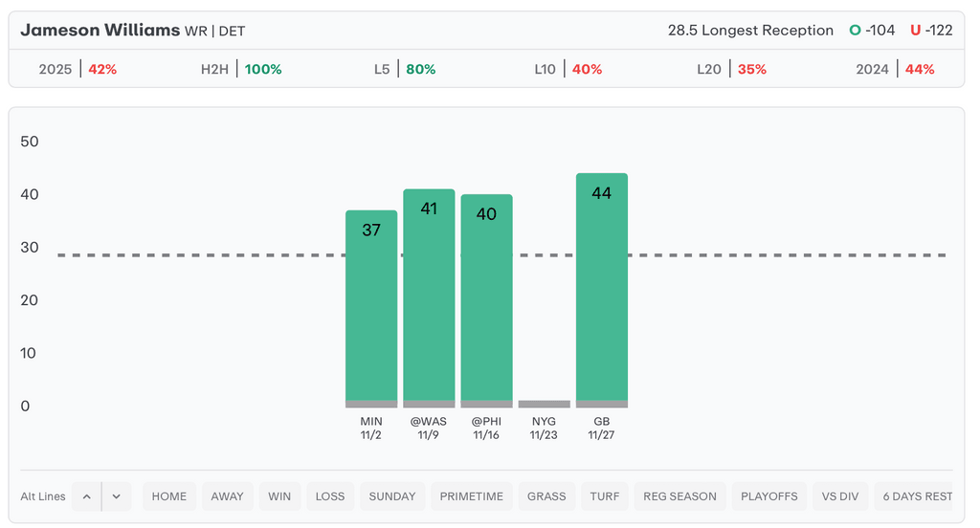Raise the alt line with up chevron

click(86, 496)
